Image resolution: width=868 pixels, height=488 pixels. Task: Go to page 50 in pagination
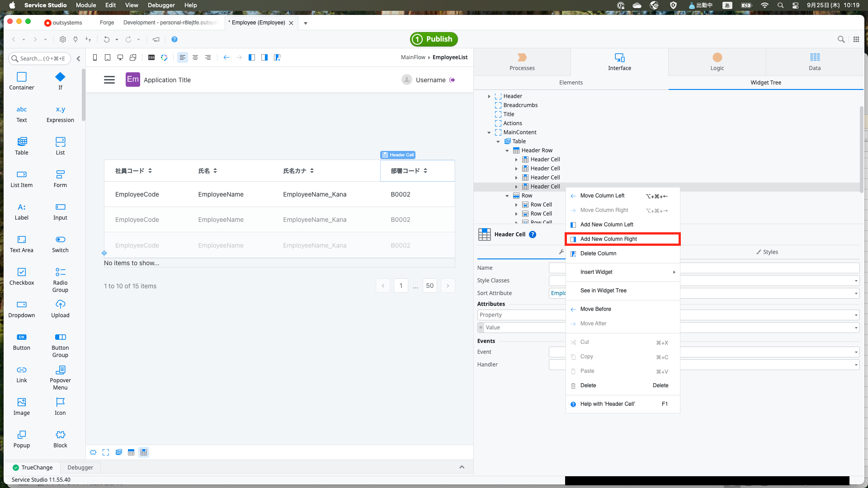point(429,286)
